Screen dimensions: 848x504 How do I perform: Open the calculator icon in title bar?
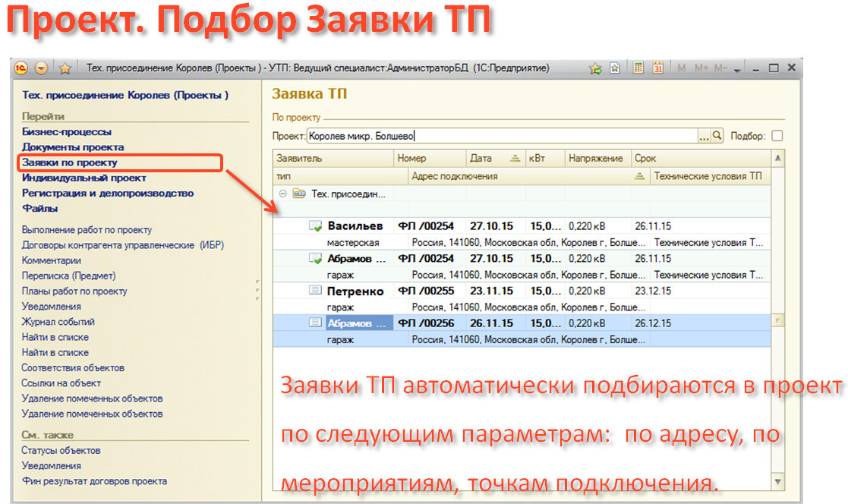point(638,68)
